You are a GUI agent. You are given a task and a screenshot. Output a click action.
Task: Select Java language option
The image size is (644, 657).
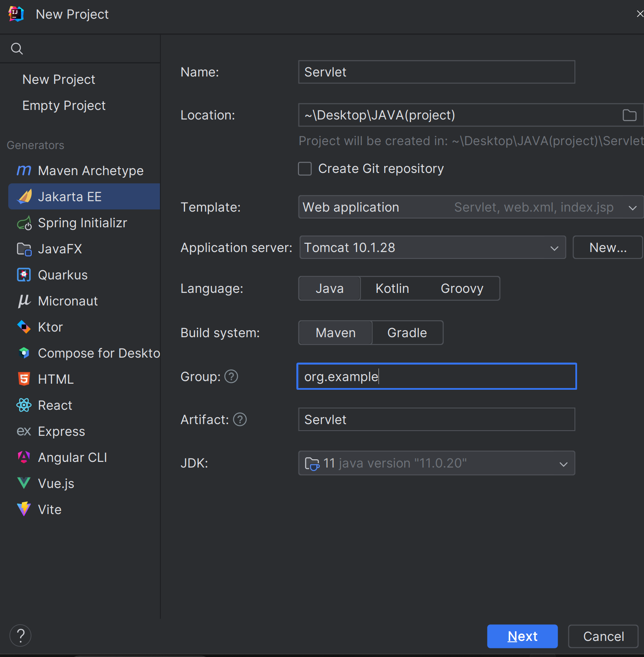[x=329, y=289]
